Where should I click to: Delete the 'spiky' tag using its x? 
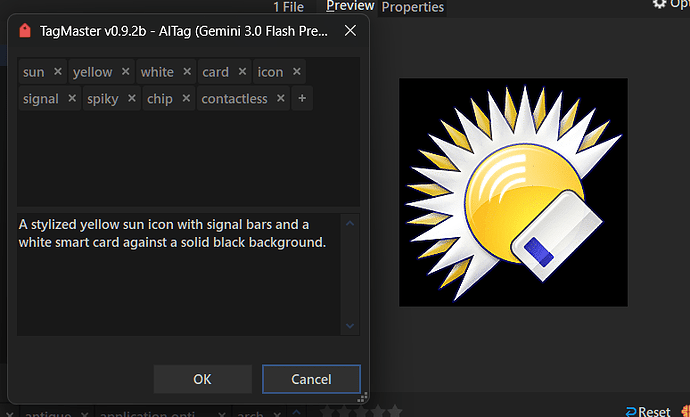(x=130, y=99)
